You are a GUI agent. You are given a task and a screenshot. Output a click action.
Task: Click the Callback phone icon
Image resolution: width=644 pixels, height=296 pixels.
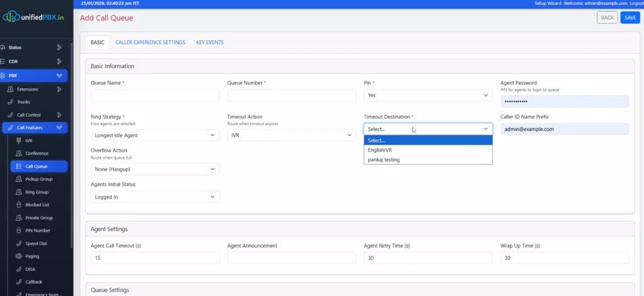coord(18,282)
